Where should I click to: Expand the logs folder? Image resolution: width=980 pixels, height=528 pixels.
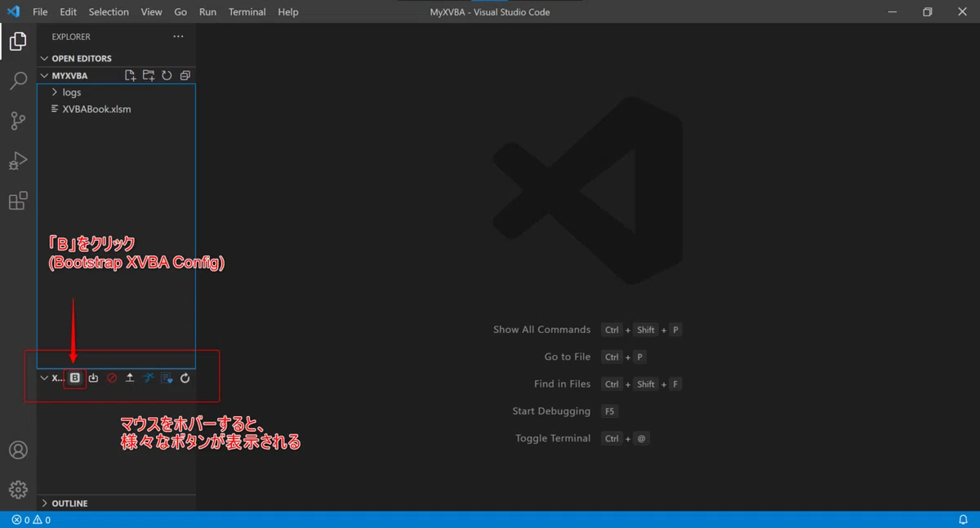(x=55, y=92)
